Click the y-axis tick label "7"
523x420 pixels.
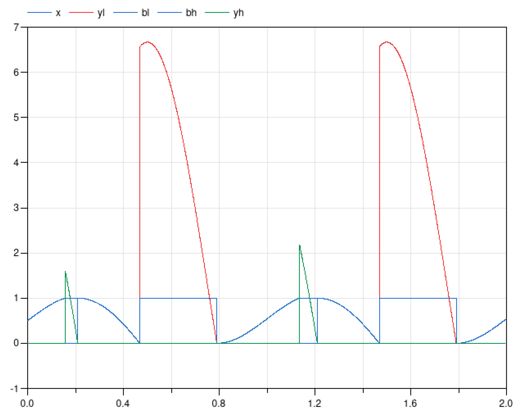click(x=16, y=27)
